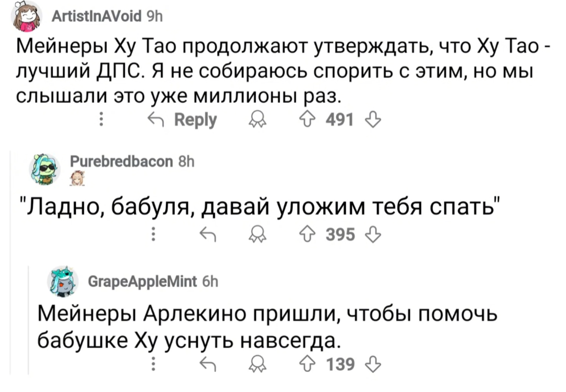This screenshot has width=566, height=392.
Task: Give an award to ArtistInAVoid's comment
Action: click(254, 121)
